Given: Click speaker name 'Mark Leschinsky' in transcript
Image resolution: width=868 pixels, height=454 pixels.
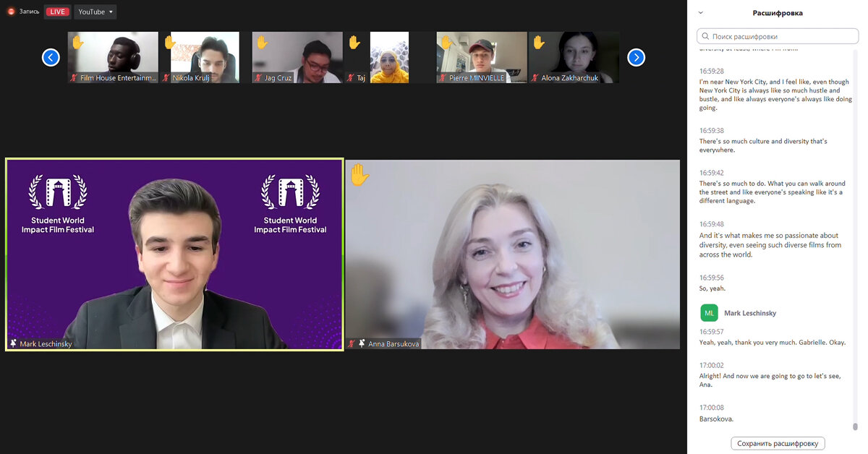Looking at the screenshot, I should point(750,313).
